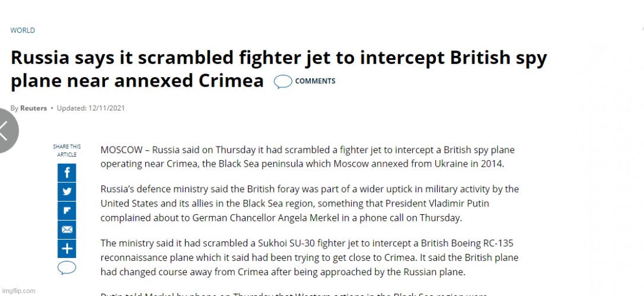Click the Reuters byline

[x=34, y=109]
